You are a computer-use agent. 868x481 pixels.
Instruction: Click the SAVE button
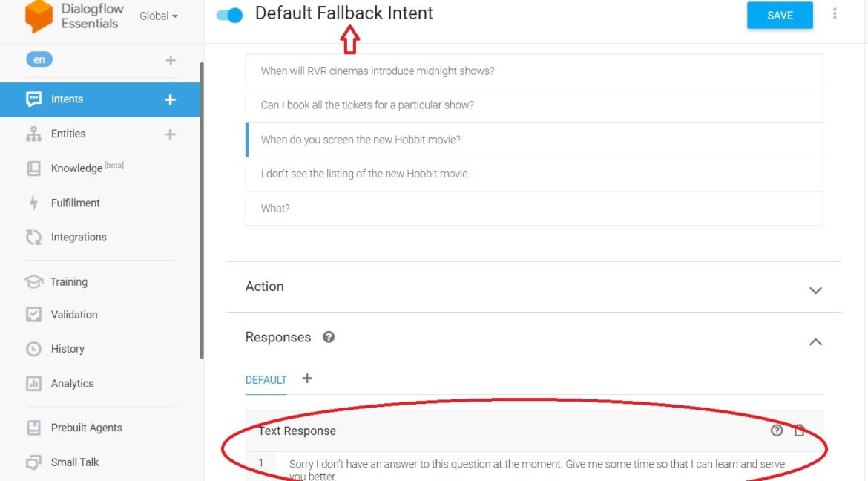click(x=779, y=15)
